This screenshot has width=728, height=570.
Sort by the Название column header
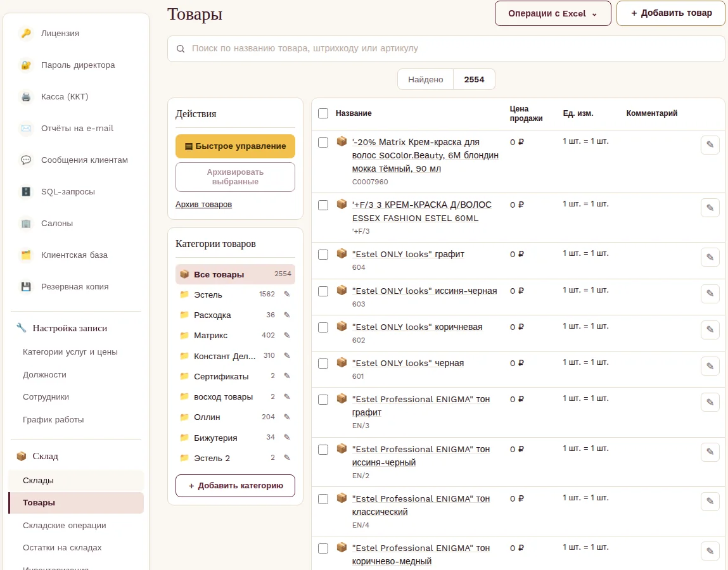[354, 113]
